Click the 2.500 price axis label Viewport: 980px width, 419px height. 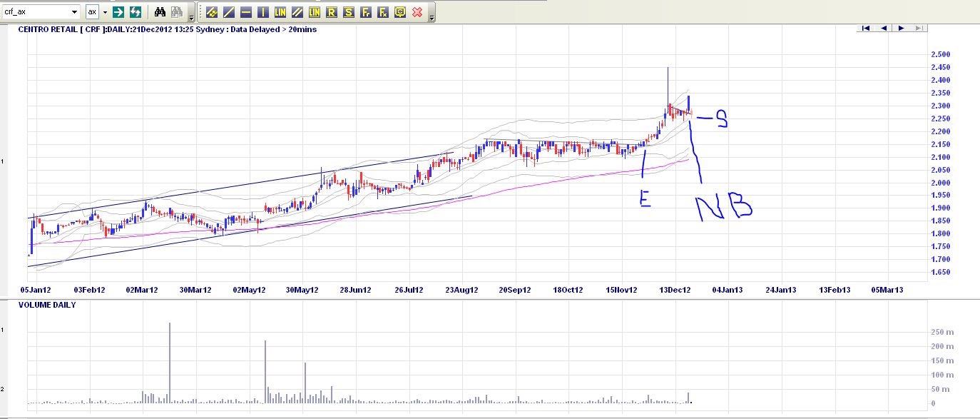click(x=941, y=54)
